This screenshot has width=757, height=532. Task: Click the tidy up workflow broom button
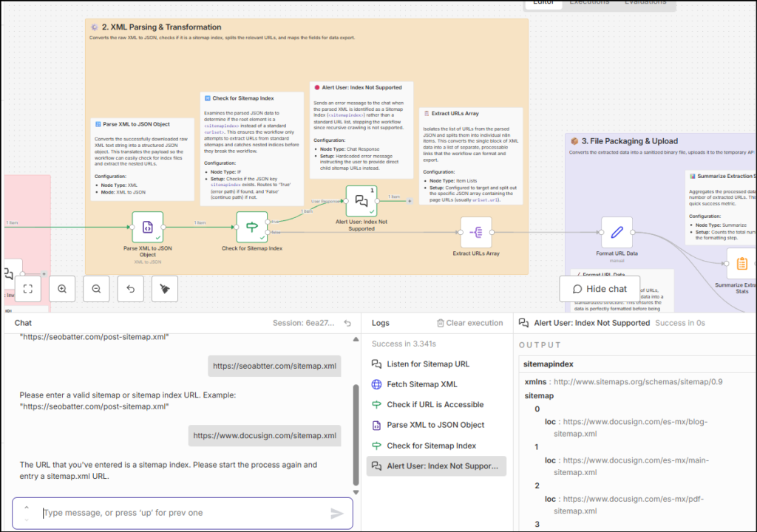click(x=165, y=289)
